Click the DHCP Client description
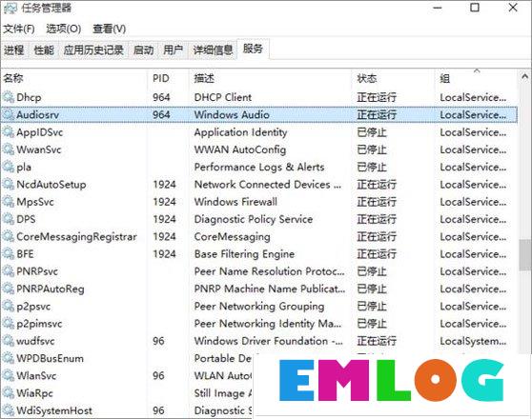 [x=223, y=98]
